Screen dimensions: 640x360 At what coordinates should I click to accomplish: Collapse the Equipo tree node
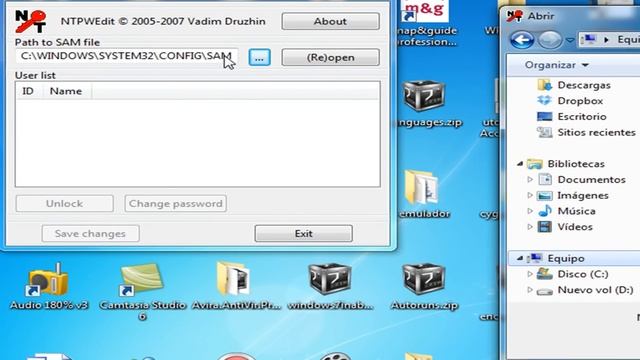pyautogui.click(x=520, y=258)
